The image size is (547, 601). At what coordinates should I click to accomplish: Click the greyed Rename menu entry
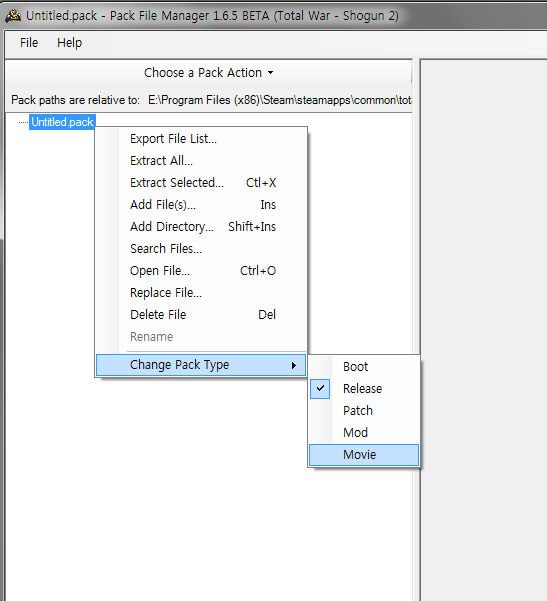coord(202,337)
